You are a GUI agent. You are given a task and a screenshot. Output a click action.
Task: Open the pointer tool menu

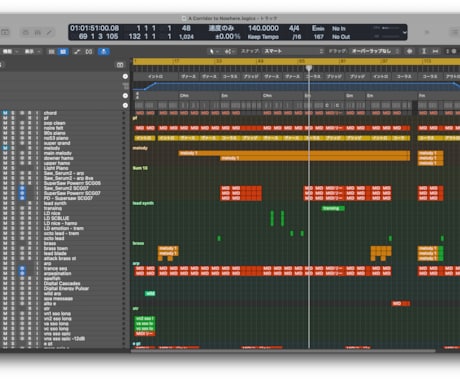point(213,51)
